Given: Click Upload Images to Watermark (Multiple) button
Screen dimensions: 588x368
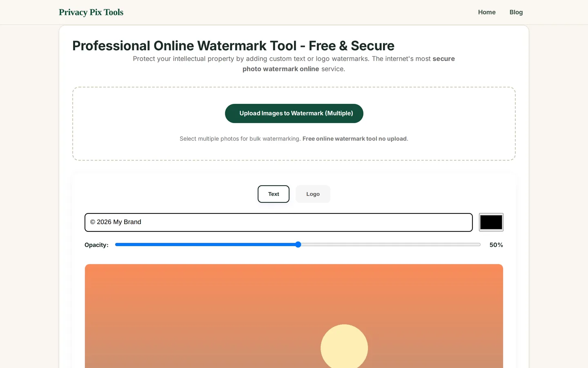Looking at the screenshot, I should [294, 113].
